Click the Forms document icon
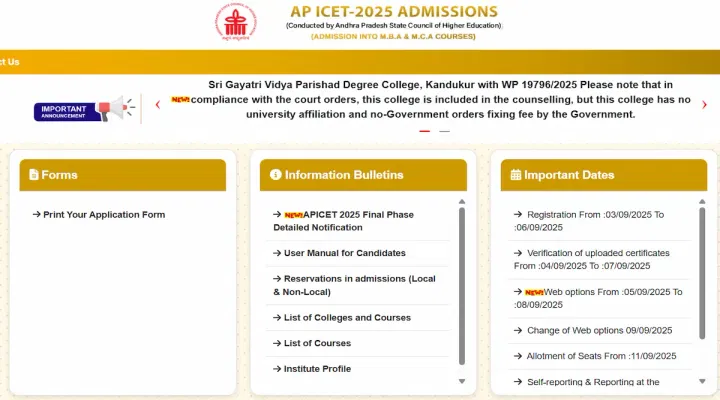The width and height of the screenshot is (720, 400). (34, 175)
